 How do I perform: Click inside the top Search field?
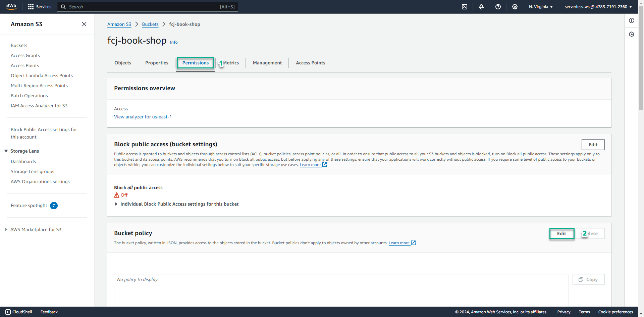pyautogui.click(x=148, y=7)
